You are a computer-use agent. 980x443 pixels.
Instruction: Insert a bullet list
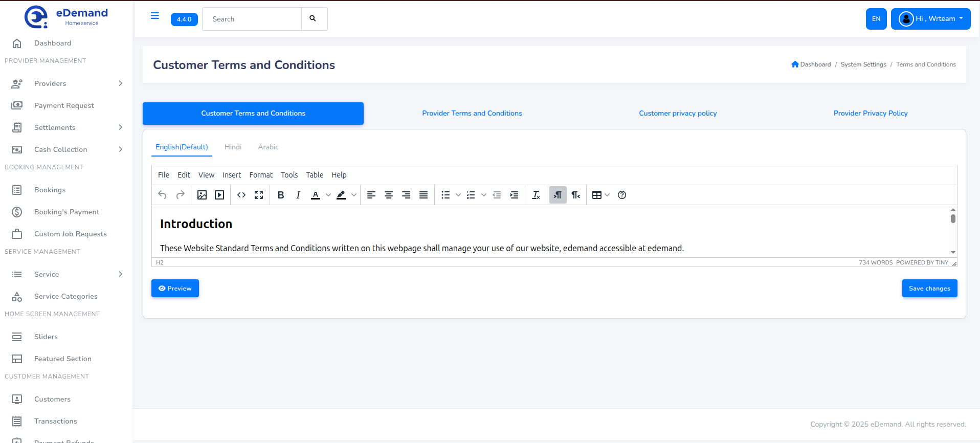pos(446,195)
